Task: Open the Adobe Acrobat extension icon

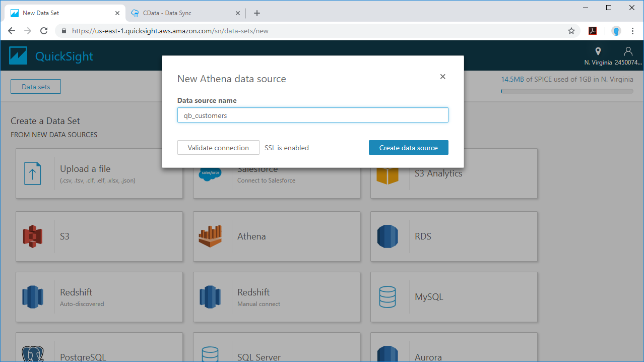Action: pos(593,31)
